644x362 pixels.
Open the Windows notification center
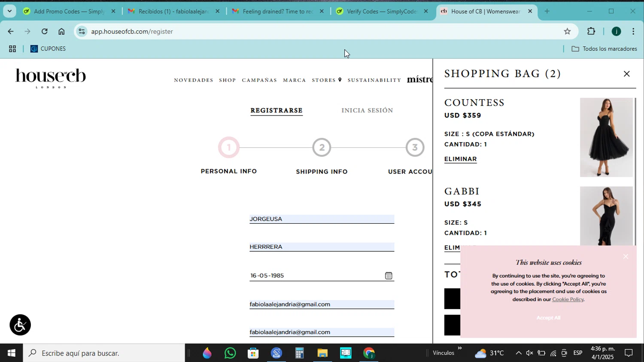coord(629,353)
